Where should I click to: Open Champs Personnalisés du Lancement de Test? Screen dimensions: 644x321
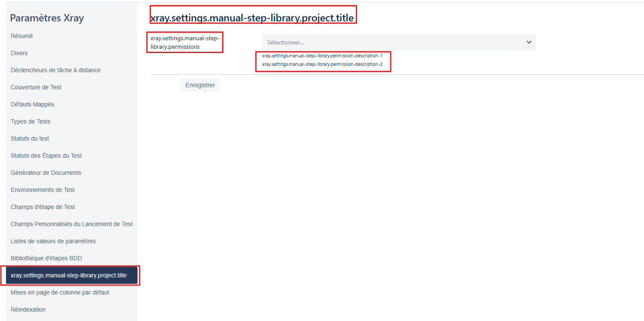71,224
